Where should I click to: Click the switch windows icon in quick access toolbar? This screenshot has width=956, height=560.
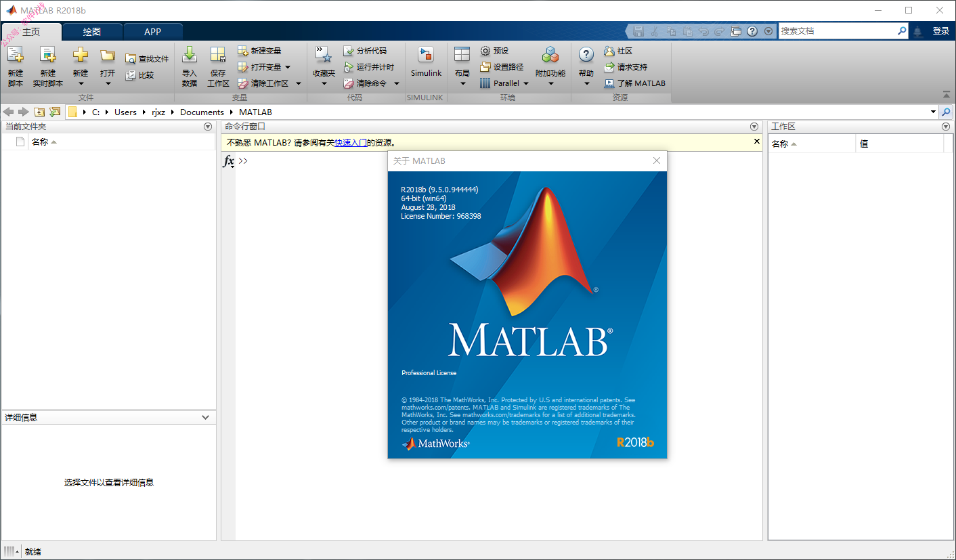coord(736,31)
